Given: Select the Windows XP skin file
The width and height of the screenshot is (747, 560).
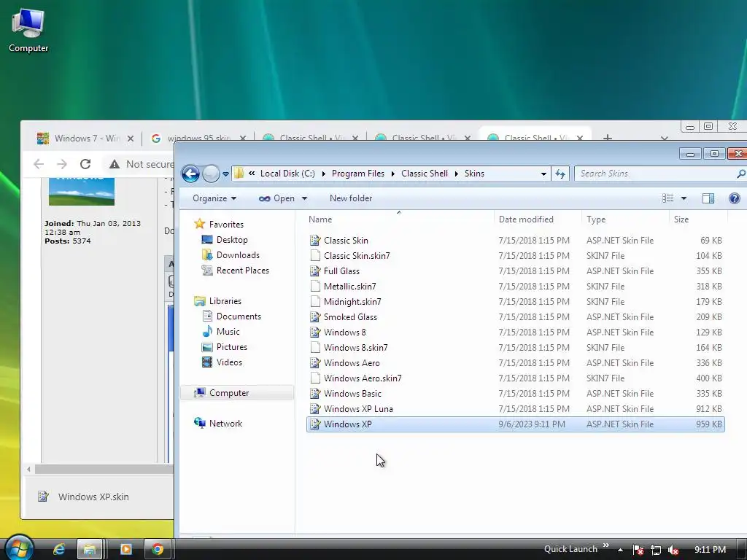Looking at the screenshot, I should [x=516, y=424].
